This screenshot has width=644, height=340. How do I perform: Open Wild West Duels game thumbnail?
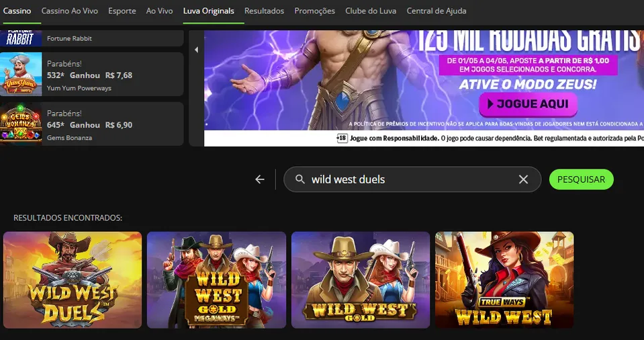click(x=73, y=280)
